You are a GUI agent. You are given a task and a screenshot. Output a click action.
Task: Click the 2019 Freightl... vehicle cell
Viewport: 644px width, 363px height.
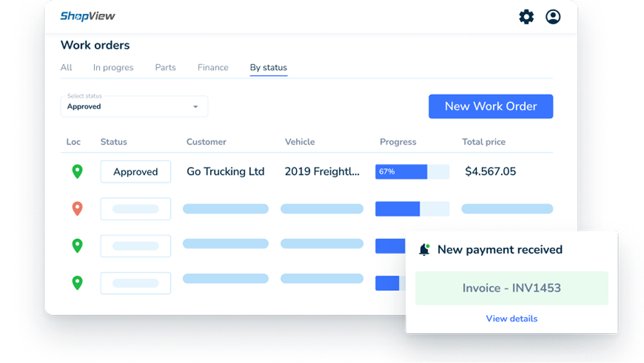(322, 171)
